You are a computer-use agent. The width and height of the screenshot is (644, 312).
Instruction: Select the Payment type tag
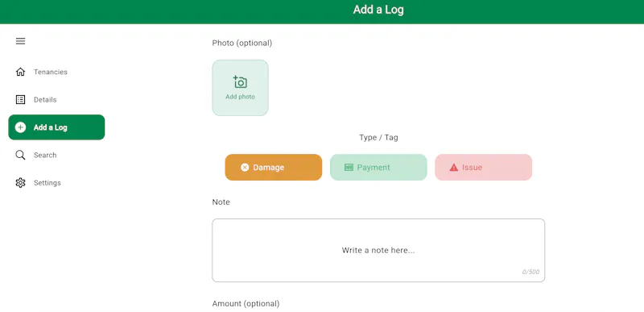(378, 168)
